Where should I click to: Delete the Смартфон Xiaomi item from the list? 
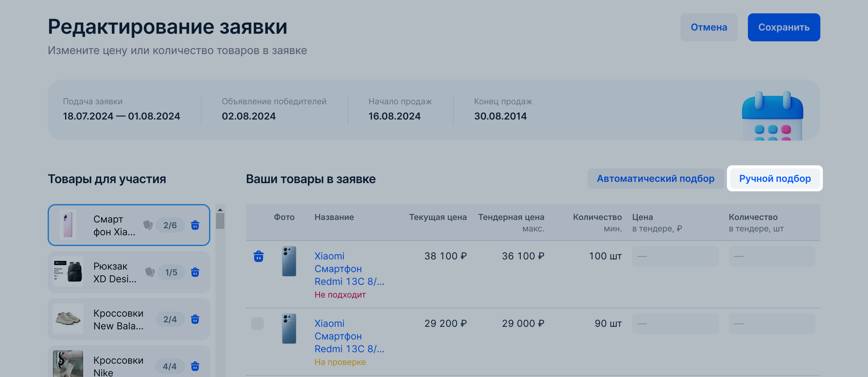tap(195, 225)
